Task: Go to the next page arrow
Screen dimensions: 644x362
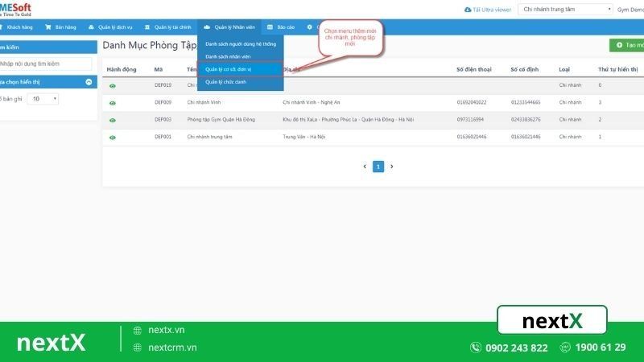Action: point(392,167)
